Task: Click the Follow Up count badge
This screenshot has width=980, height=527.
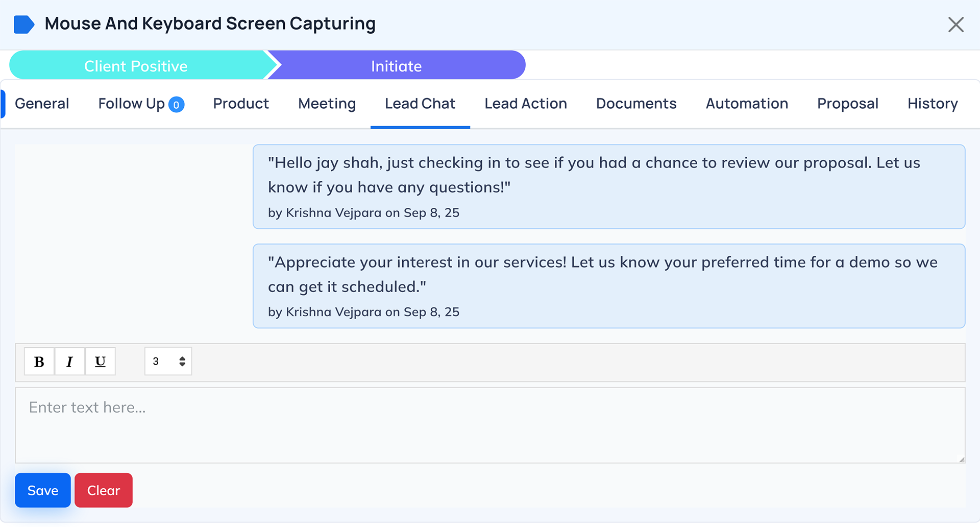Action: click(x=176, y=105)
